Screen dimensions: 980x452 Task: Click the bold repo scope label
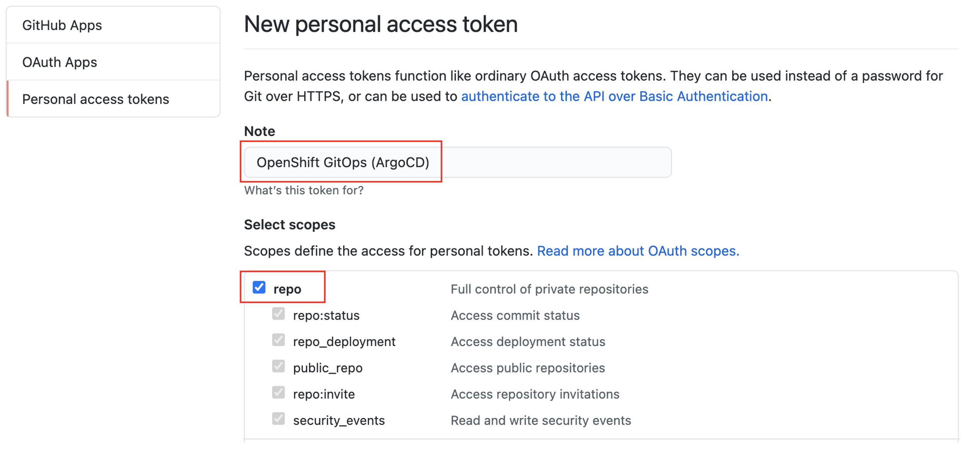(287, 289)
